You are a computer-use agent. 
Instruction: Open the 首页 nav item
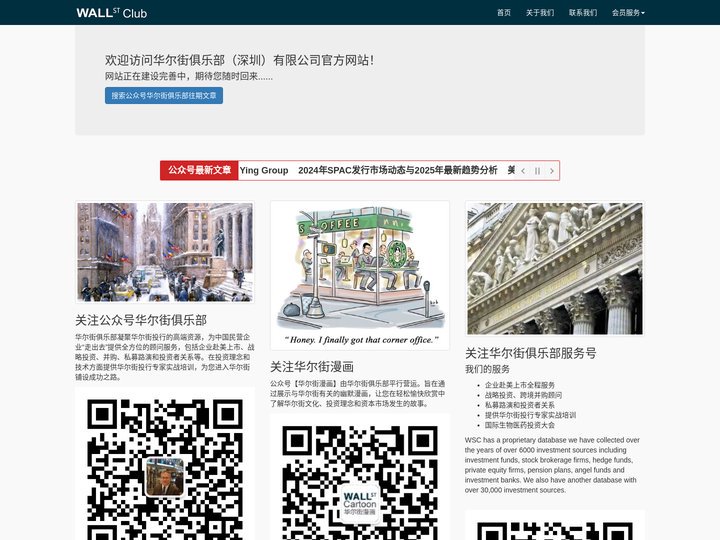click(504, 12)
